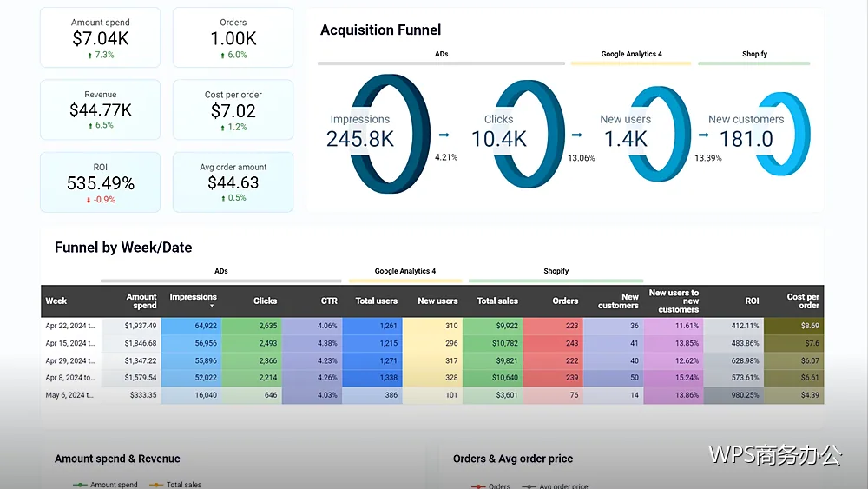This screenshot has width=868, height=489.
Task: Click the Amount spend & Revenue chart title
Action: [117, 459]
